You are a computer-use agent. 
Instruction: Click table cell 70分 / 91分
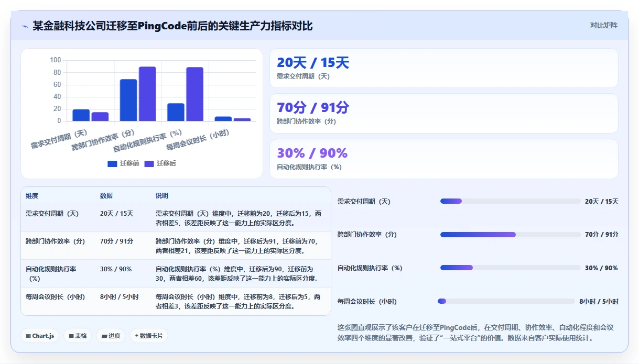117,241
